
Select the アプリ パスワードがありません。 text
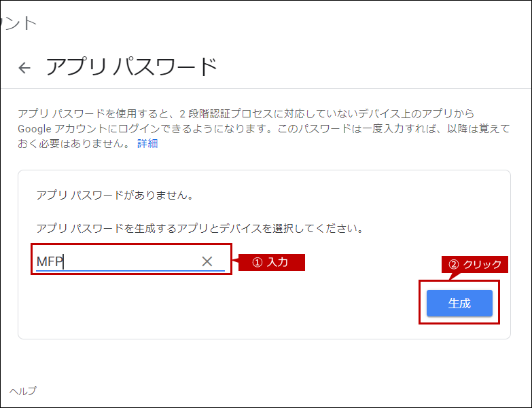(x=115, y=196)
